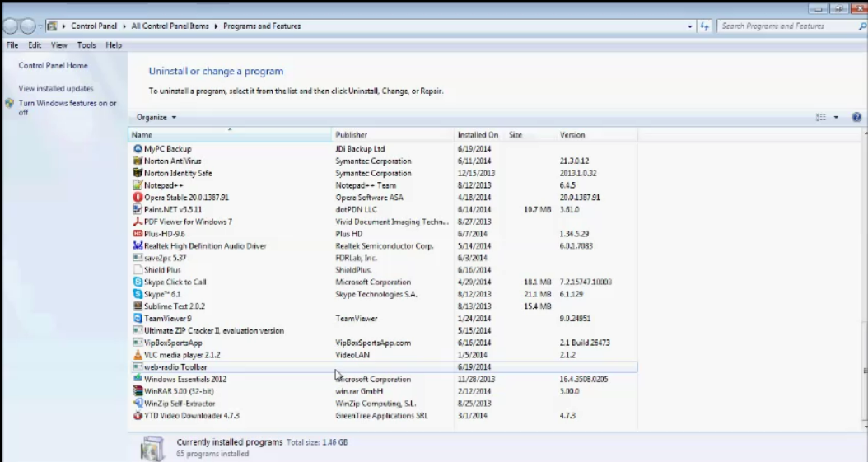Click the back navigation arrow

[11, 26]
